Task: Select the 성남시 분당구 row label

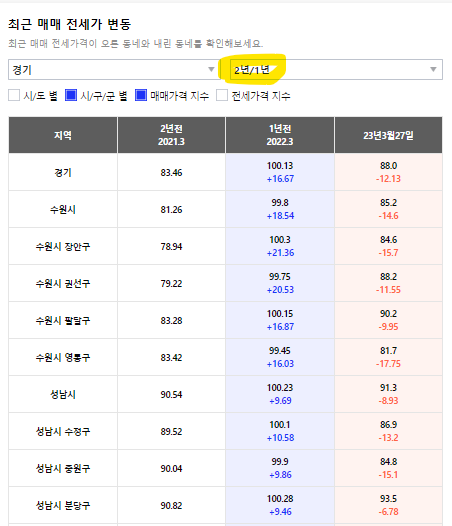Action: coord(63,505)
